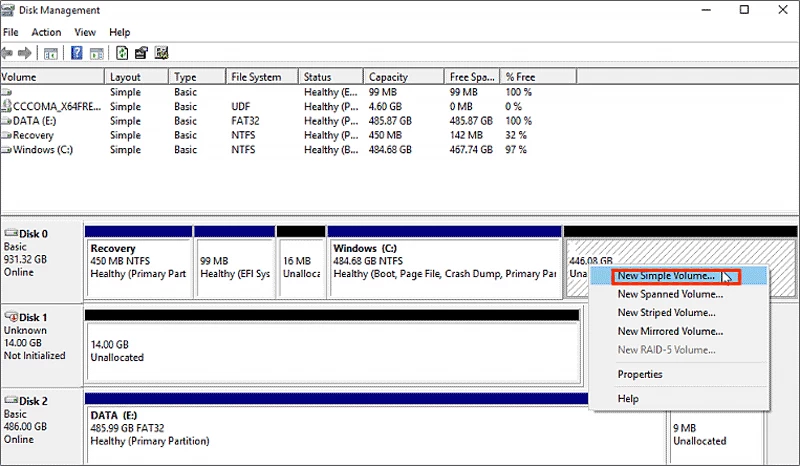Choose New Simple Volume from the context menu
This screenshot has height=466, width=800.
point(665,276)
